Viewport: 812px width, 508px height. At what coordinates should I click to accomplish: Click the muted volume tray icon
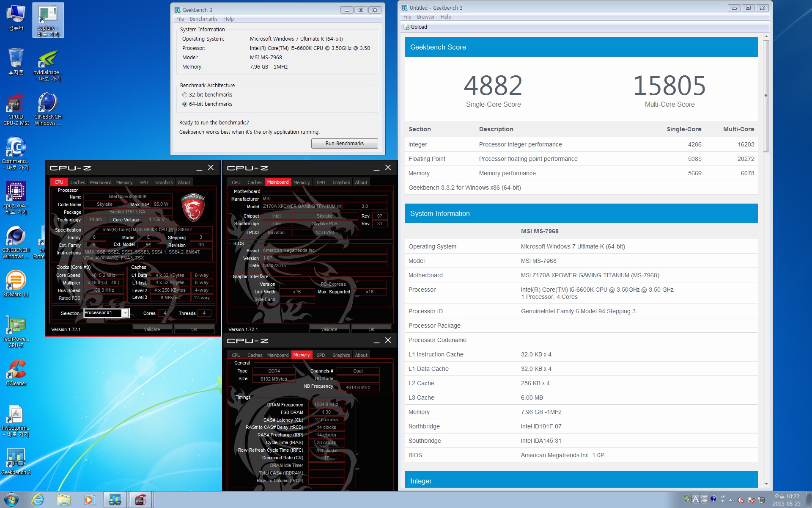click(x=741, y=500)
